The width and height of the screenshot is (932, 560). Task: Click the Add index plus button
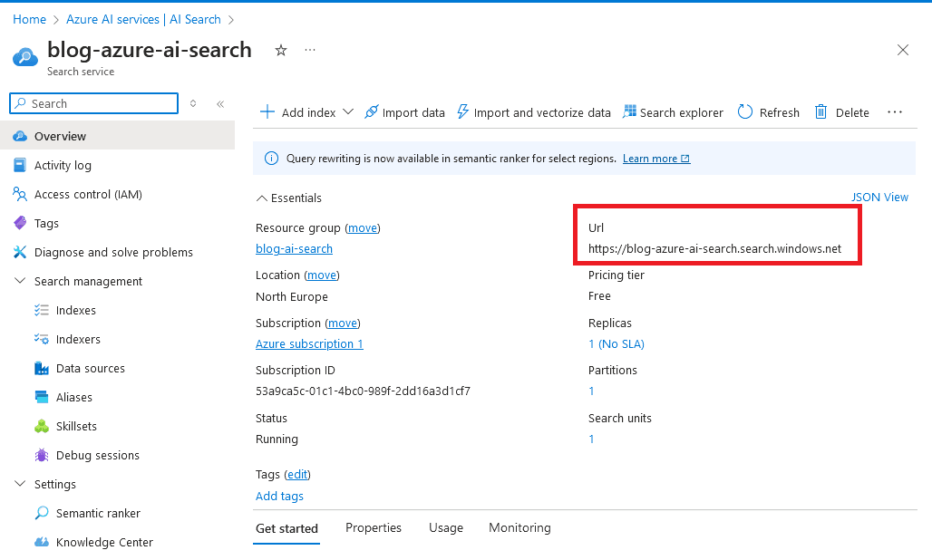point(267,112)
